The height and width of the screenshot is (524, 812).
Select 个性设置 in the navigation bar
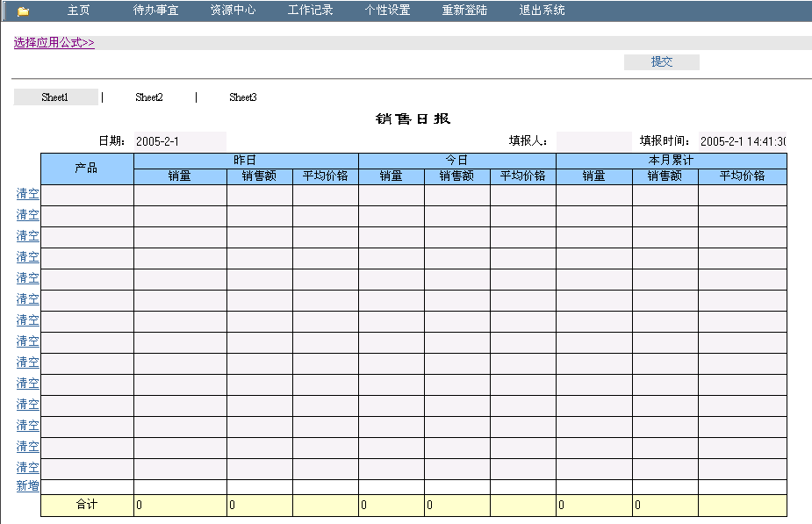387,11
